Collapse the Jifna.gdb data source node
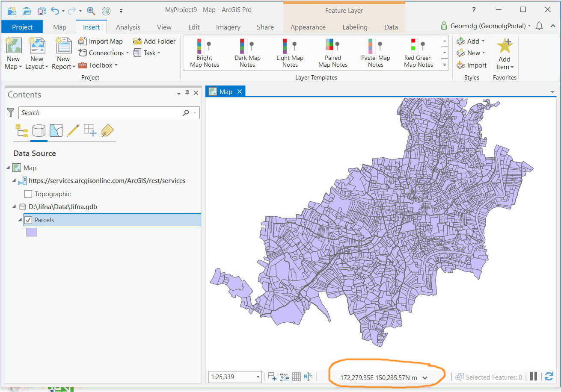The width and height of the screenshot is (561, 392). tap(15, 207)
